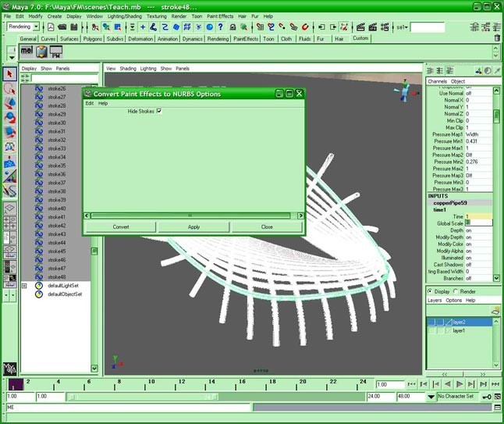The height and width of the screenshot is (424, 504).
Task: Switch to the Polygons shelf tab
Action: 92,38
